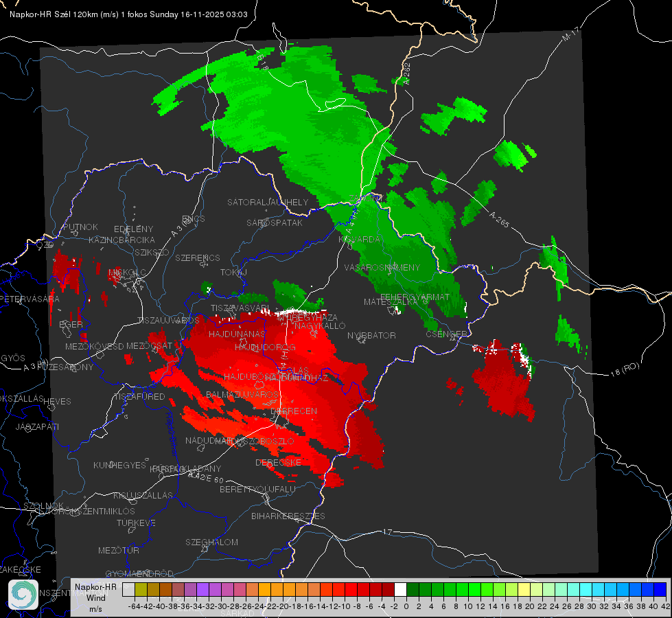Click the NAGYKALLO city label
This screenshot has height=618, width=672.
coord(320,325)
